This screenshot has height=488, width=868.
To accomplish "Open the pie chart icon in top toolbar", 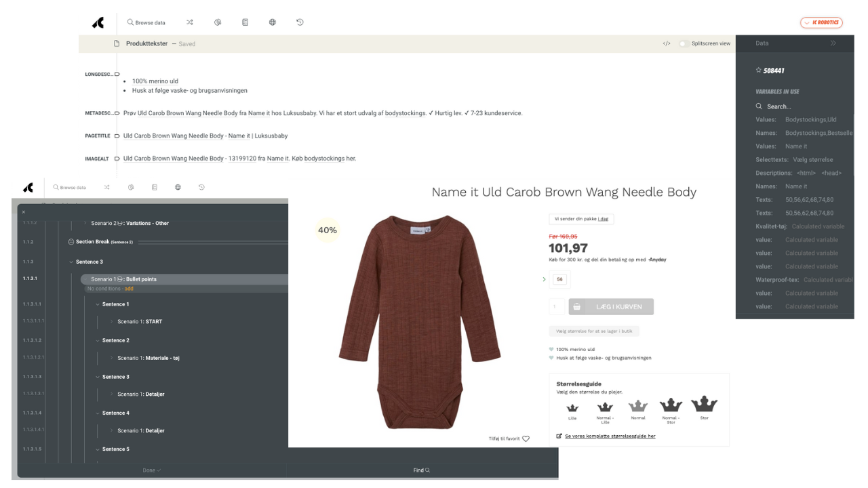I will 218,22.
